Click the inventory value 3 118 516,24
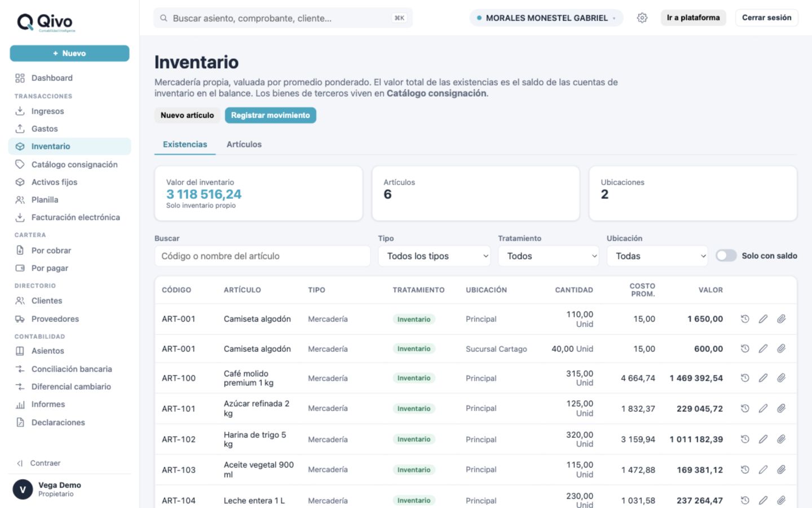This screenshot has height=508, width=812. [204, 194]
